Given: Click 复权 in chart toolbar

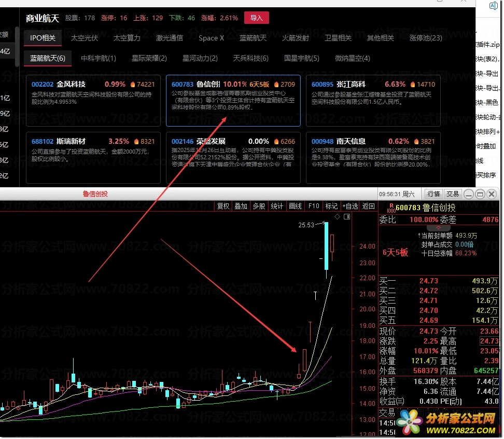Looking at the screenshot, I should (223, 206).
